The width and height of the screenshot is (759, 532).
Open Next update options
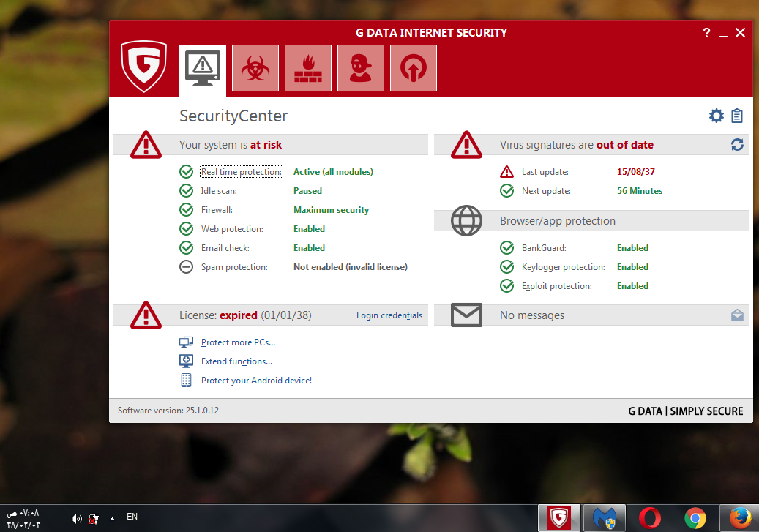(546, 191)
